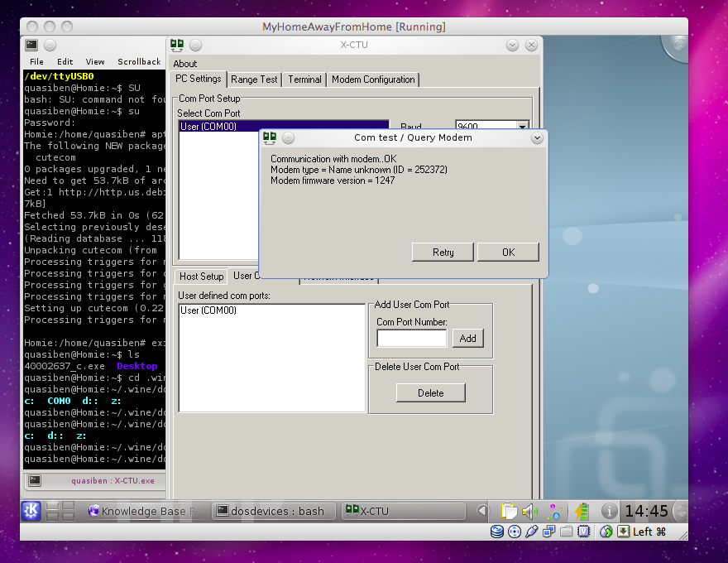Viewport: 728px width, 563px height.
Task: Click VirtualBox virtualization chip indicator
Action: [583, 532]
